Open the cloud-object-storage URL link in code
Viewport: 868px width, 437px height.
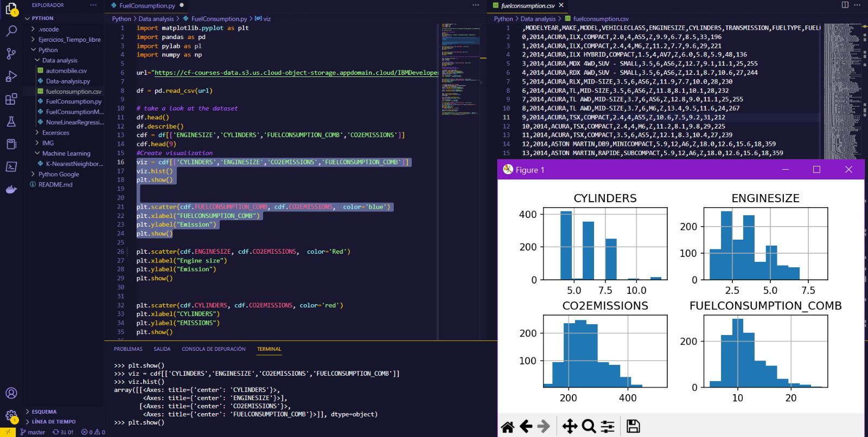(296, 73)
